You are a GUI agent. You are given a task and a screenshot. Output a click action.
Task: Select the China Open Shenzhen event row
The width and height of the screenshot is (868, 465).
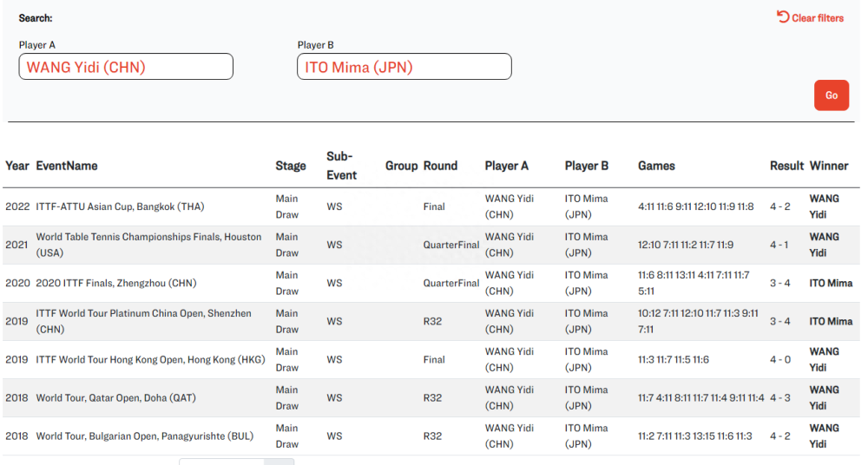point(431,321)
